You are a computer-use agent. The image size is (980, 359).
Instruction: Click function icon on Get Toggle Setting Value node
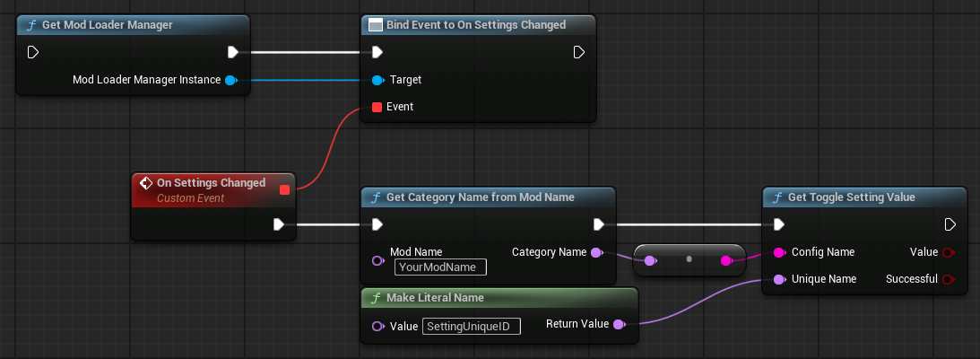(x=777, y=197)
